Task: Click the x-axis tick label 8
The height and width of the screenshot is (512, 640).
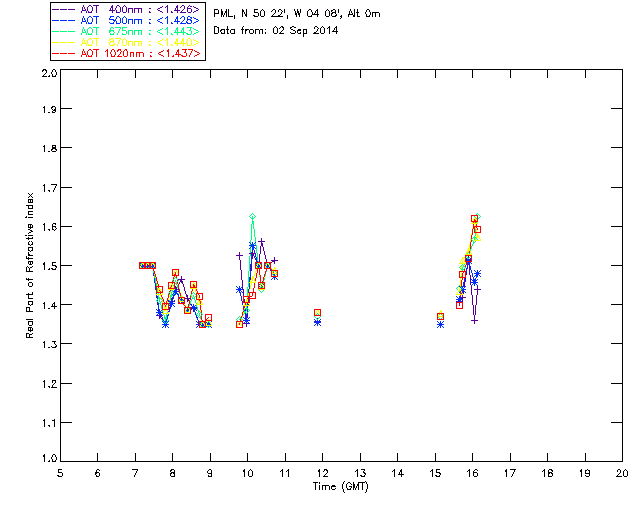Action: [173, 473]
